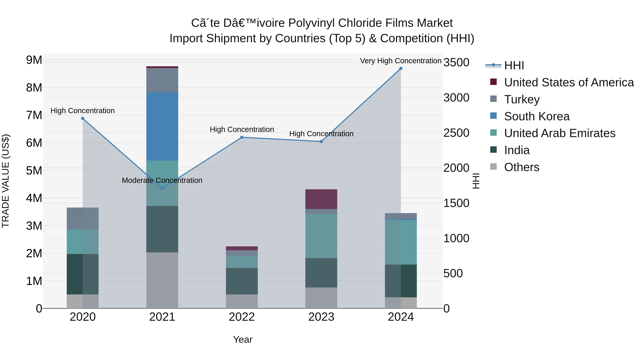Click India segment in 2022 bar
This screenshot has width=644, height=362.
point(242,281)
